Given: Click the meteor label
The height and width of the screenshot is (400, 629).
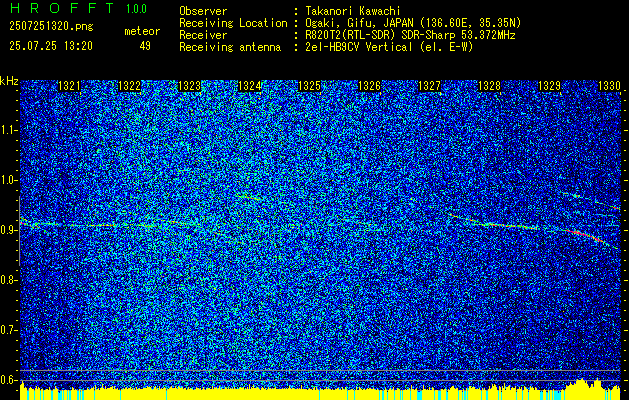Looking at the screenshot, I should tap(142, 31).
